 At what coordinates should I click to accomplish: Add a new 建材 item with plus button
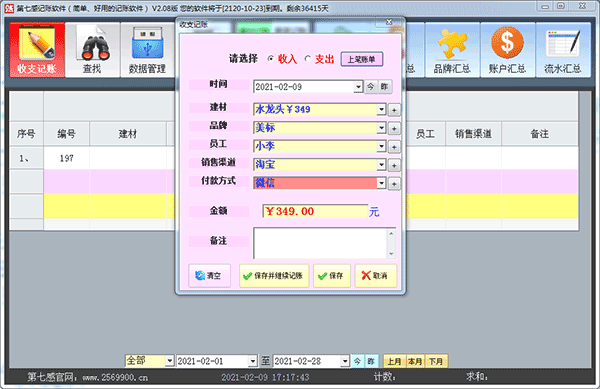coord(394,110)
